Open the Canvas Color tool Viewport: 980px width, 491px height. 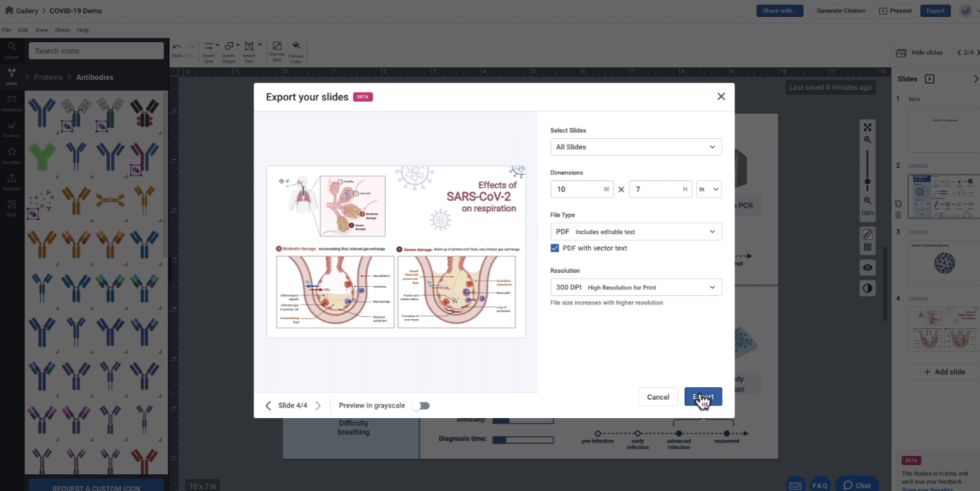tap(296, 49)
